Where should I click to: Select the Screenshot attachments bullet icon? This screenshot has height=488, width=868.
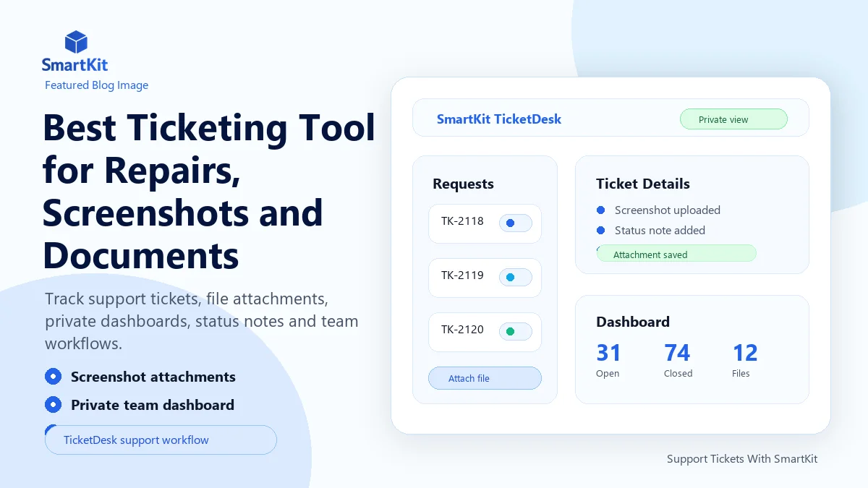click(x=53, y=377)
